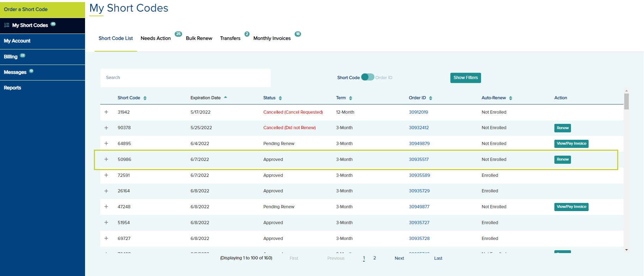Sort table by Short Code column arrows
The height and width of the screenshot is (276, 644).
(145, 98)
